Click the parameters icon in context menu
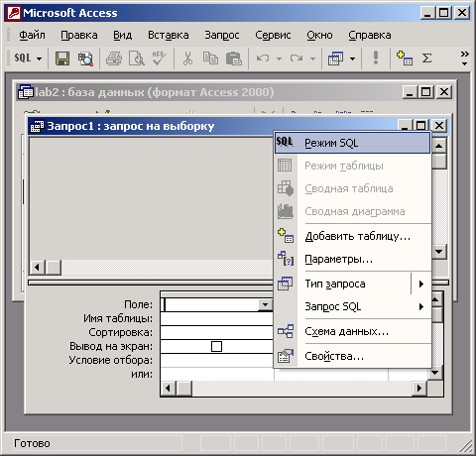The width and height of the screenshot is (476, 456). point(286,259)
